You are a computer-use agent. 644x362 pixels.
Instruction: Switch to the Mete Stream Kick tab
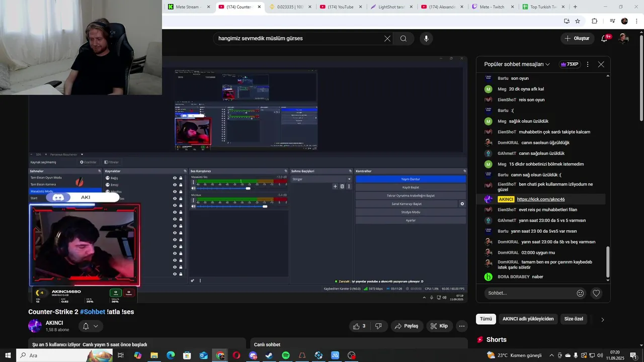(189, 7)
